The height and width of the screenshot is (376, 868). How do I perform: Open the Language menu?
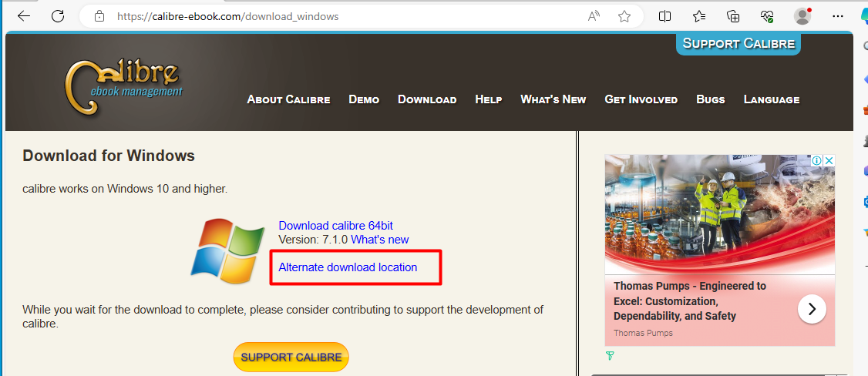tap(772, 99)
